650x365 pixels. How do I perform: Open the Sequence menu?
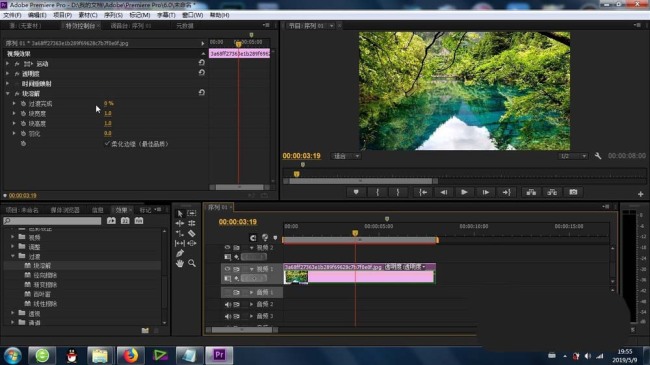[x=113, y=15]
